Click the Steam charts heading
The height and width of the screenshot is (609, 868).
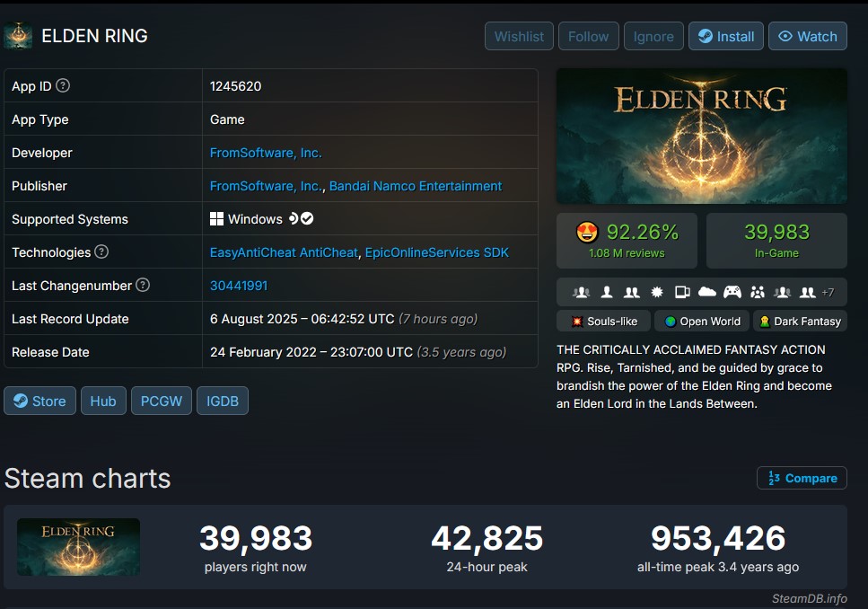[87, 478]
